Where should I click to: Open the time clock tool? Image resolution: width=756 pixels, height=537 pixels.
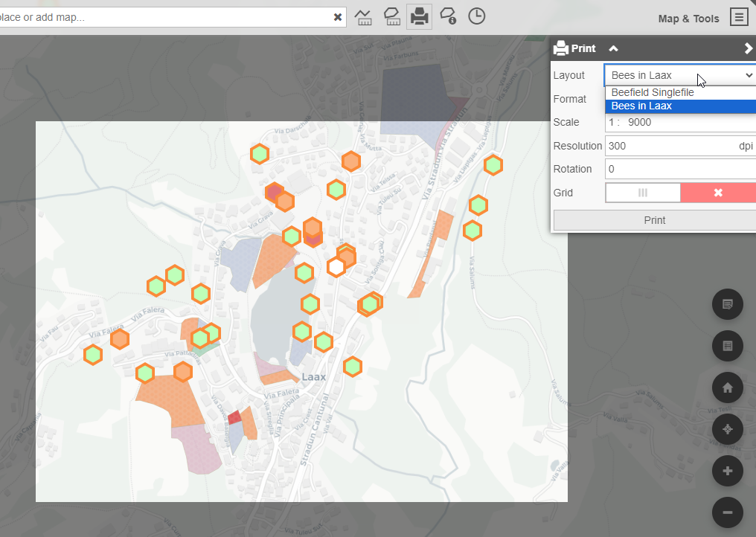tap(476, 17)
